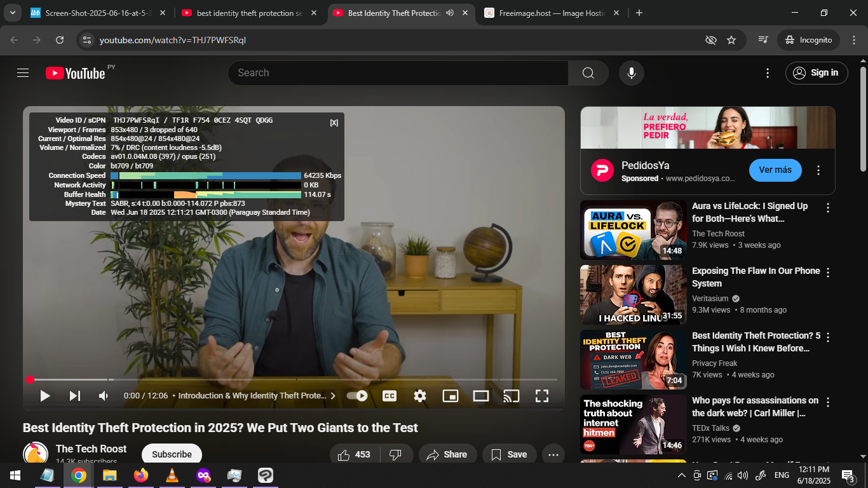Skip to the next video
Viewport: 868px width, 488px height.
click(x=75, y=396)
